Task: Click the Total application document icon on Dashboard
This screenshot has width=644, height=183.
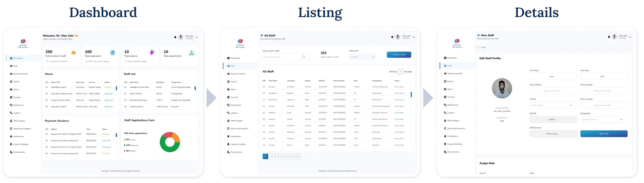Action: click(x=113, y=53)
